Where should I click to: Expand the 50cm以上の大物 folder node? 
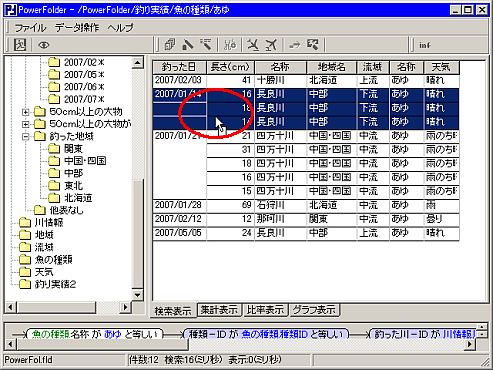coord(26,112)
